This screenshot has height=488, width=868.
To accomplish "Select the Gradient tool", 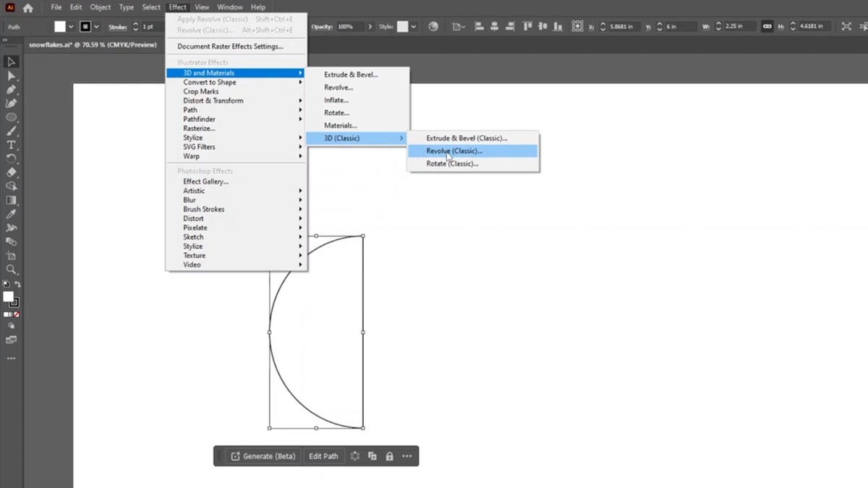I will point(11,200).
